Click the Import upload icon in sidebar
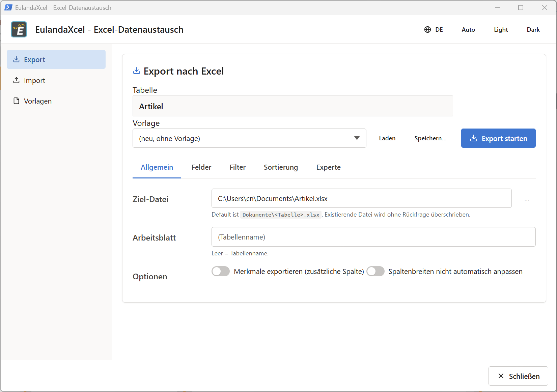Image resolution: width=557 pixels, height=392 pixels. point(16,80)
